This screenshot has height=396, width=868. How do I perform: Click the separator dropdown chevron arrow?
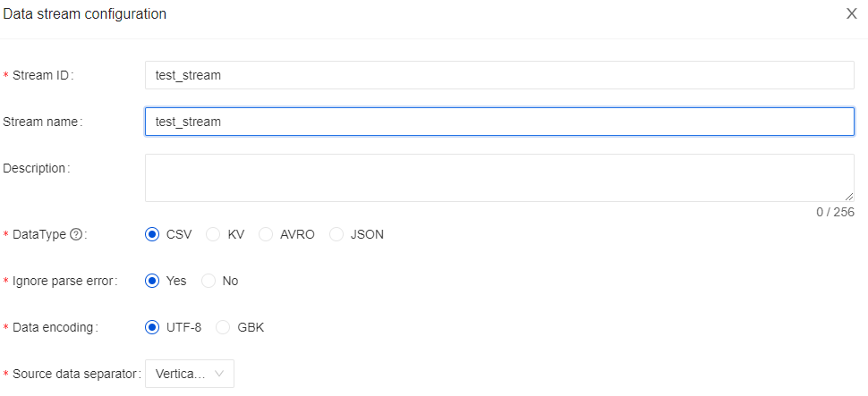(219, 374)
